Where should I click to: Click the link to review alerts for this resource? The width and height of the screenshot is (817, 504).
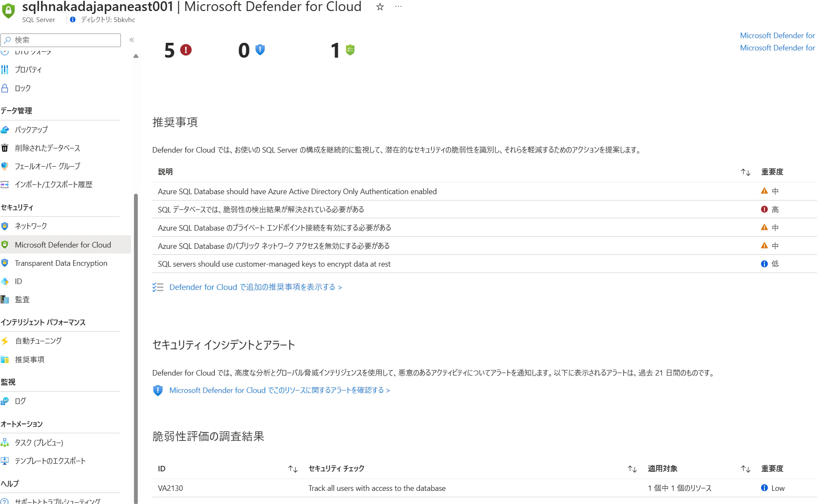pos(280,390)
